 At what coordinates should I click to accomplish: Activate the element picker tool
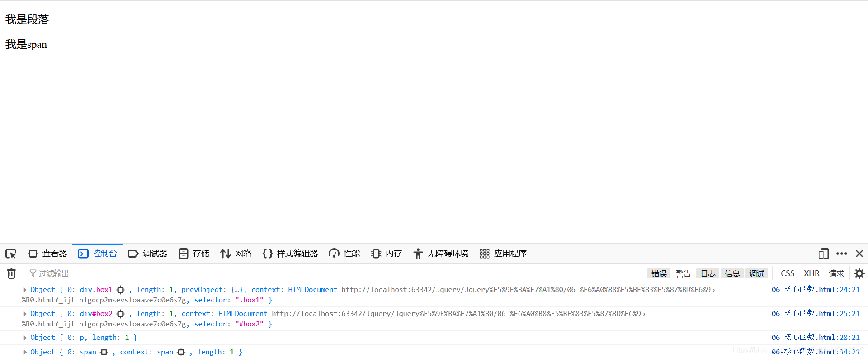coord(11,254)
